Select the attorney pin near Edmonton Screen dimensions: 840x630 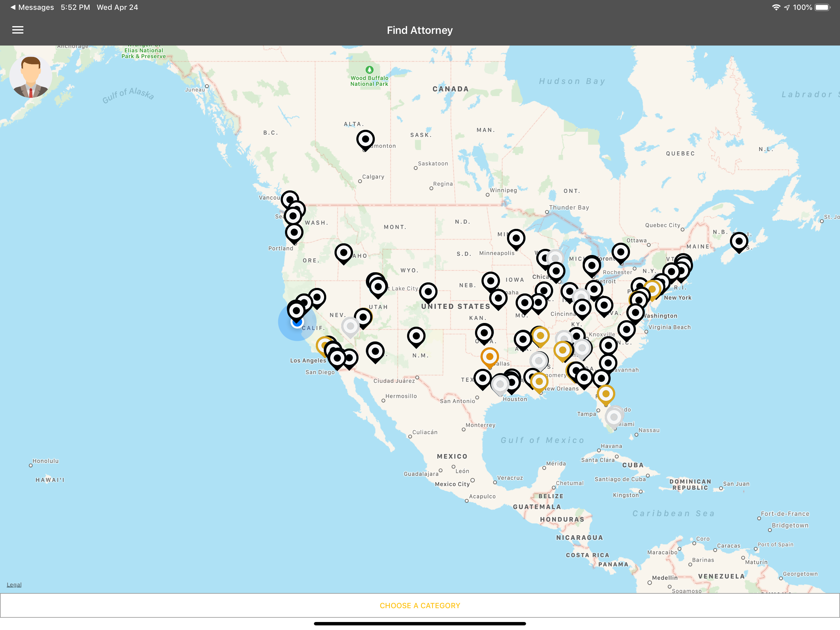click(365, 140)
